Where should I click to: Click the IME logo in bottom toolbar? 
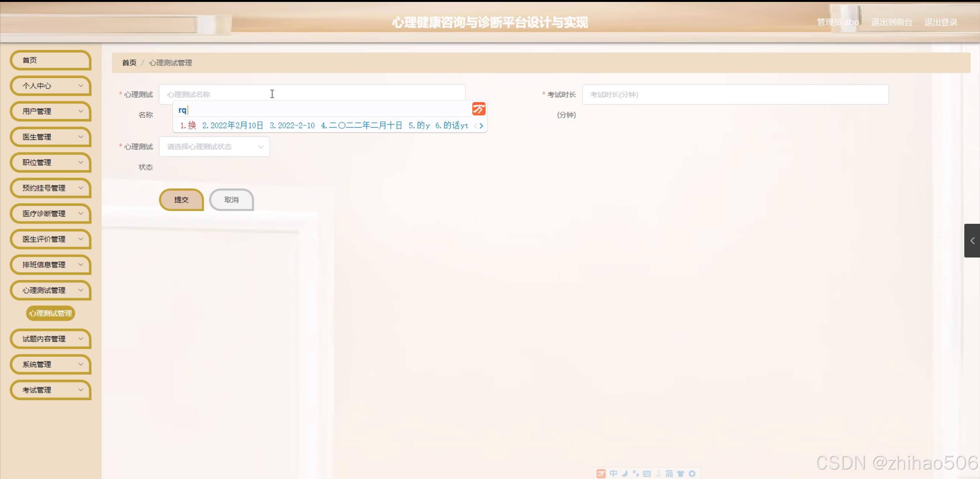pyautogui.click(x=601, y=474)
